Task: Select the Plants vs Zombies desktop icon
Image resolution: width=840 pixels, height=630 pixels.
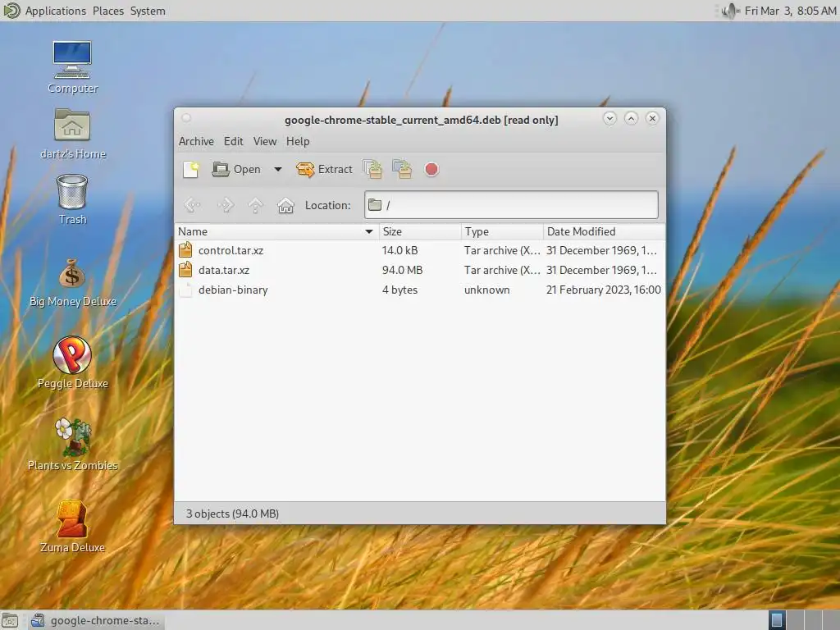Action: pos(72,445)
